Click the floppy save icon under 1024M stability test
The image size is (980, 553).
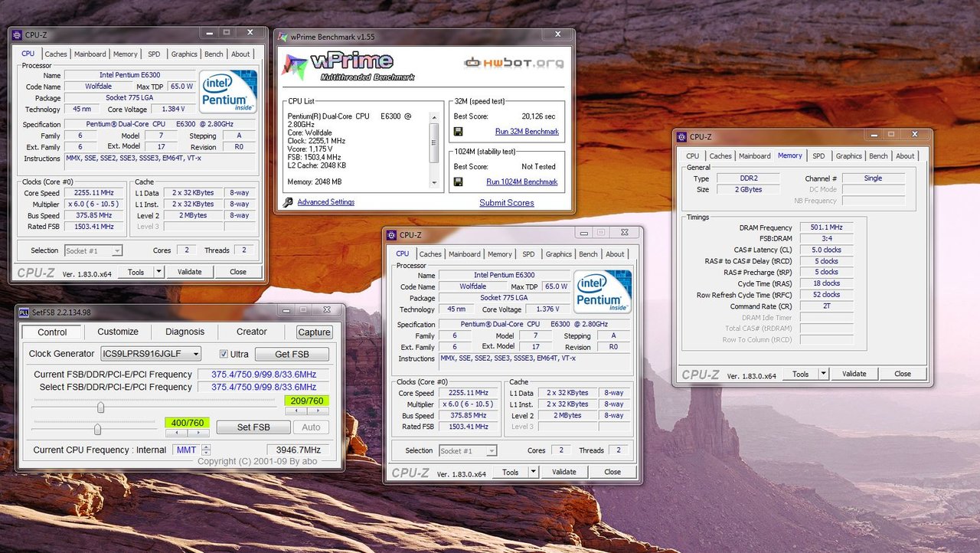click(459, 182)
